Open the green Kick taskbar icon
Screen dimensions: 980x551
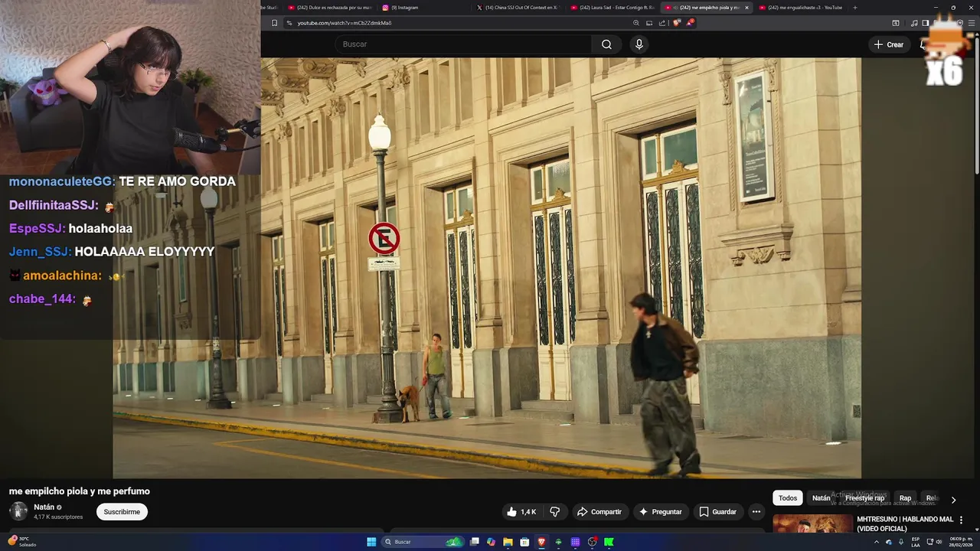[x=609, y=542]
